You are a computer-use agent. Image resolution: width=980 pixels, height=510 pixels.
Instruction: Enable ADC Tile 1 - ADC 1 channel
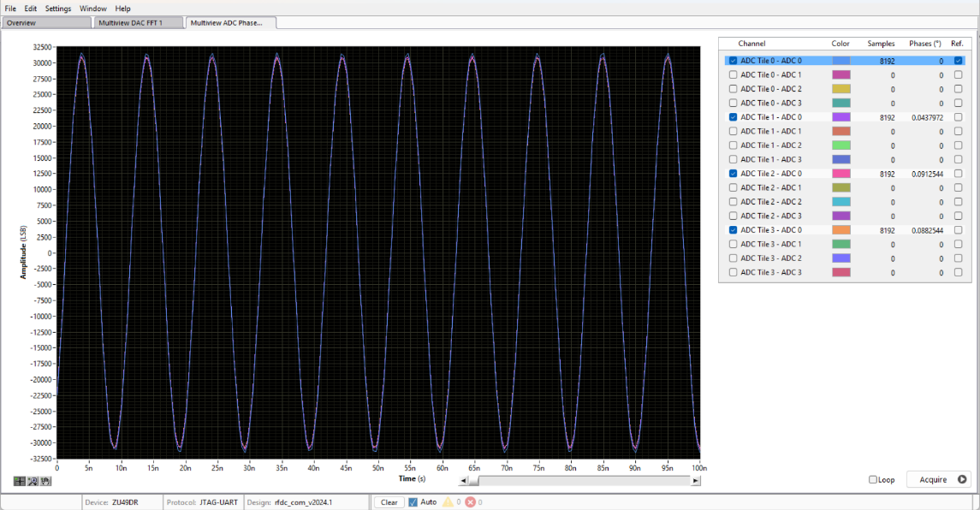(x=734, y=131)
